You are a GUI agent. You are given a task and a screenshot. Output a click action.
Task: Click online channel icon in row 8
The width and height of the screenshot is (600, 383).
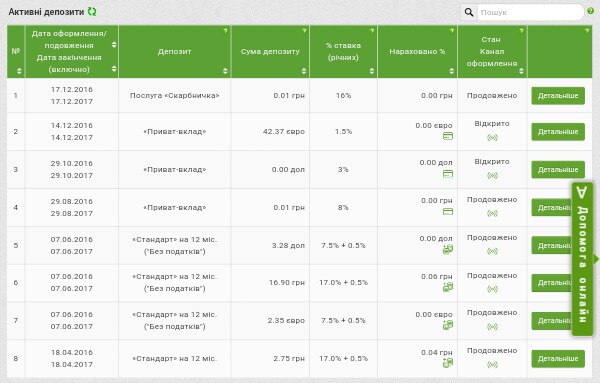[x=492, y=364]
